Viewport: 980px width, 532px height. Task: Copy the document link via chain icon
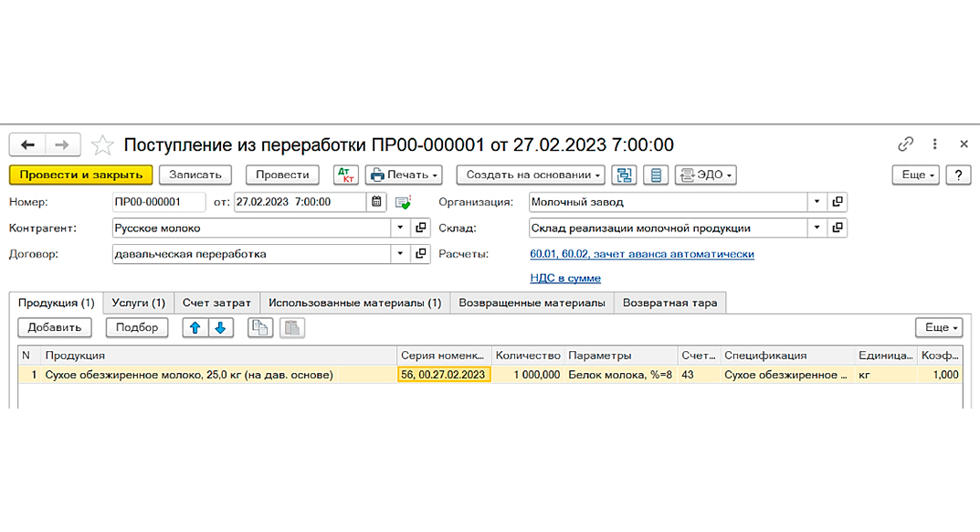coord(905,144)
